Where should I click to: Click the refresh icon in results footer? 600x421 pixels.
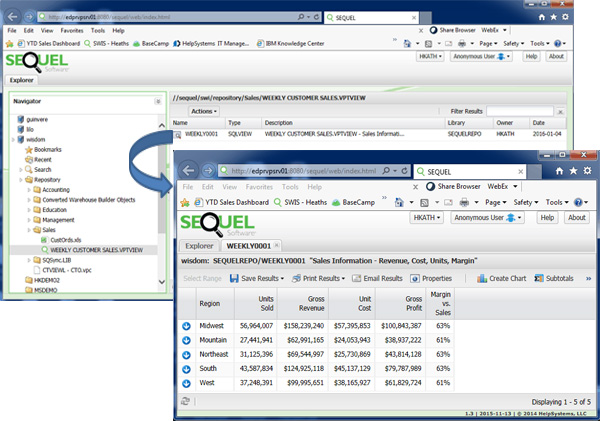[186, 401]
